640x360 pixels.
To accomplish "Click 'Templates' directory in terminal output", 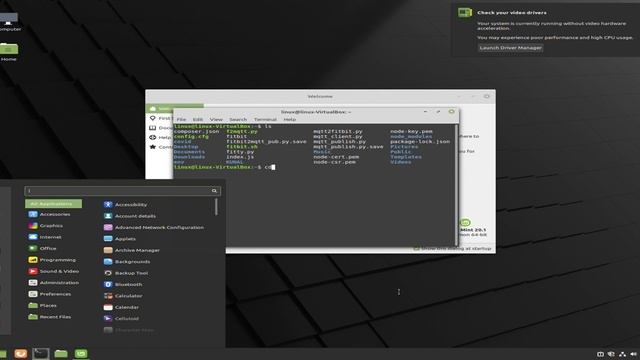I will [406, 157].
